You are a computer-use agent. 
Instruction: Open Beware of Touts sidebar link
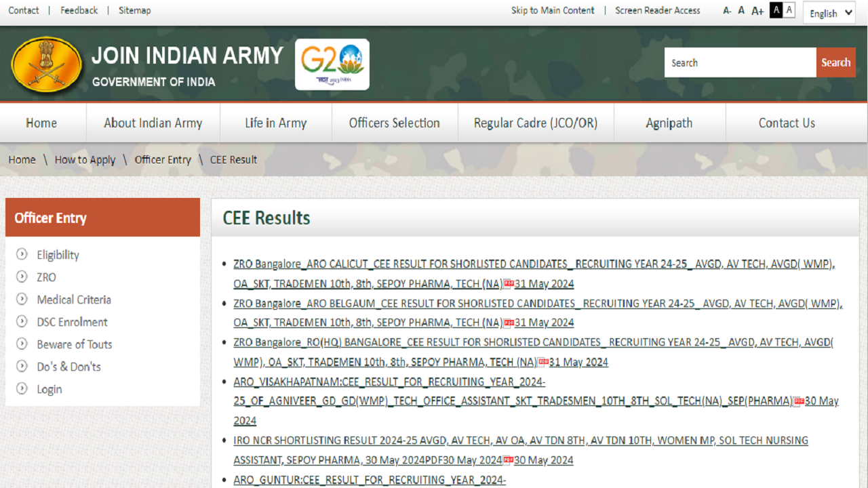coord(75,344)
